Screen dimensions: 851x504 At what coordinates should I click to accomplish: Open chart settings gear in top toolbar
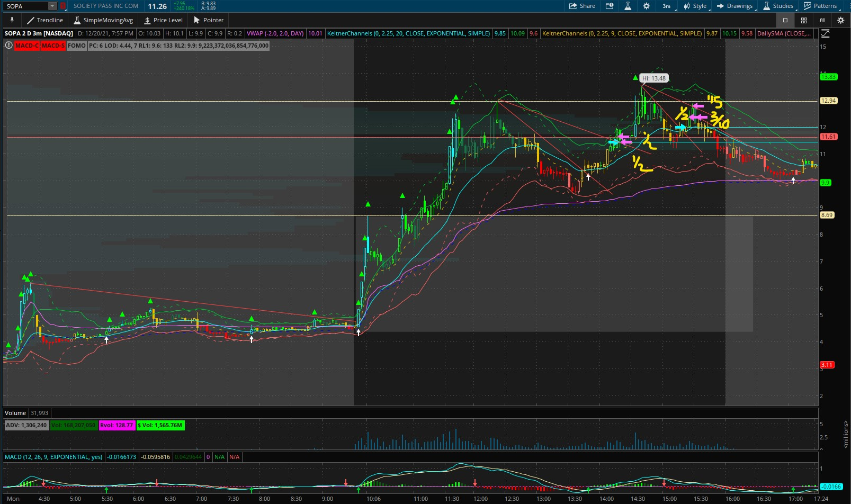[x=646, y=6]
